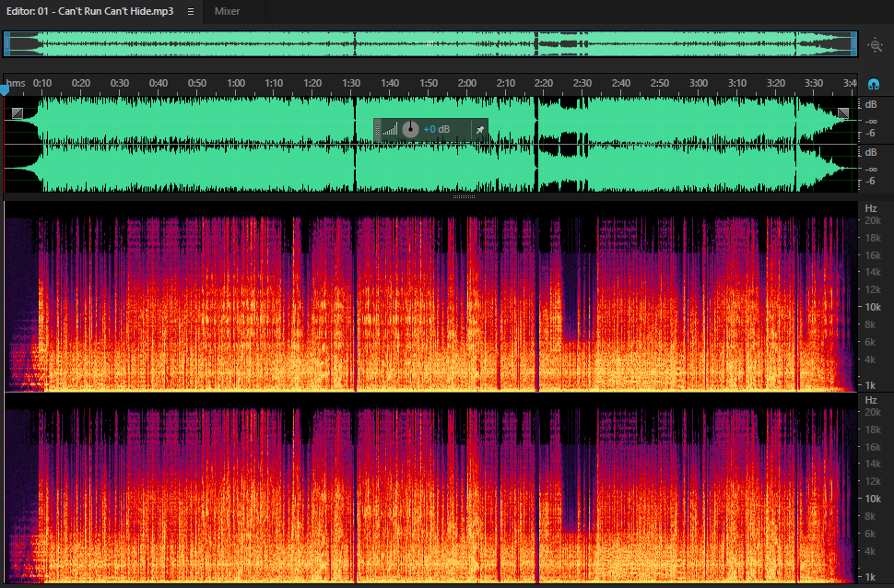Viewport: 894px width, 588px height.
Task: Click the 0:30 mark on time ruler
Action: pyautogui.click(x=119, y=83)
